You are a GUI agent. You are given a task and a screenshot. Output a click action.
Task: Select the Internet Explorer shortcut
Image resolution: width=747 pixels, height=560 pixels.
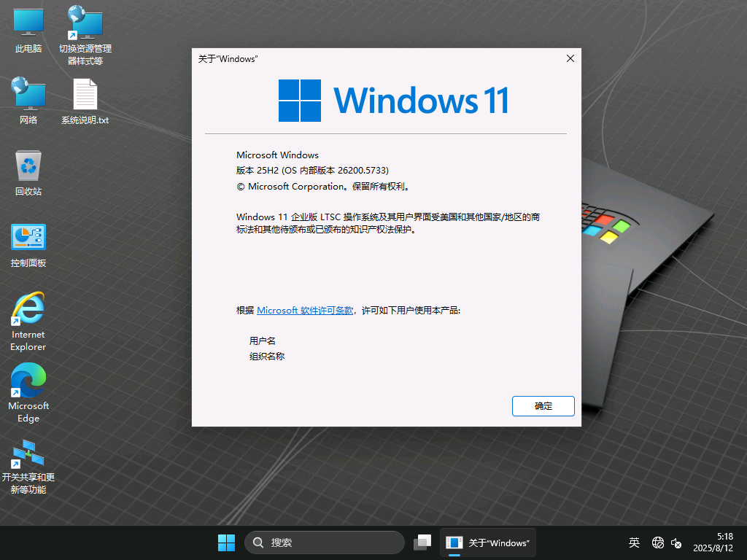tap(28, 322)
